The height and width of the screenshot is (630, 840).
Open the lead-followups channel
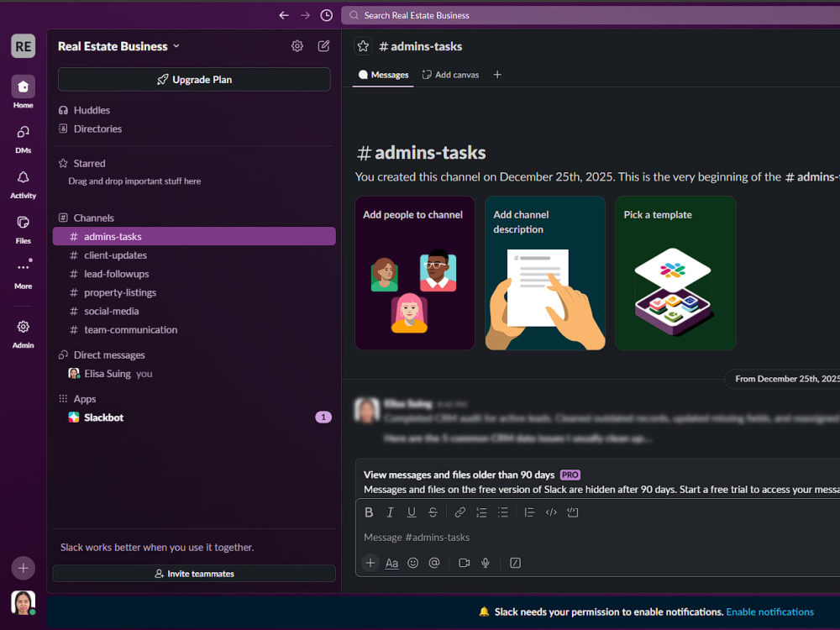[x=194, y=274]
